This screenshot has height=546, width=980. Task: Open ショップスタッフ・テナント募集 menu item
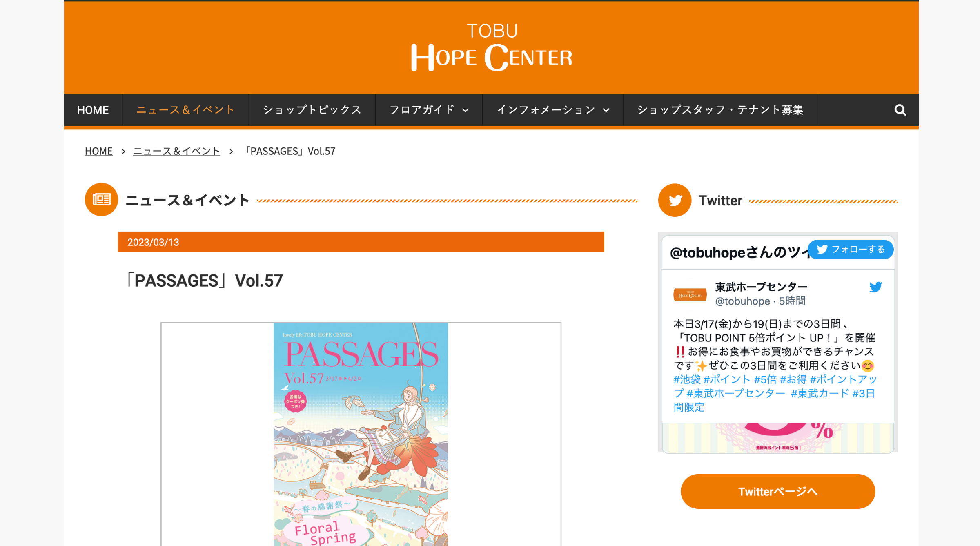point(720,110)
